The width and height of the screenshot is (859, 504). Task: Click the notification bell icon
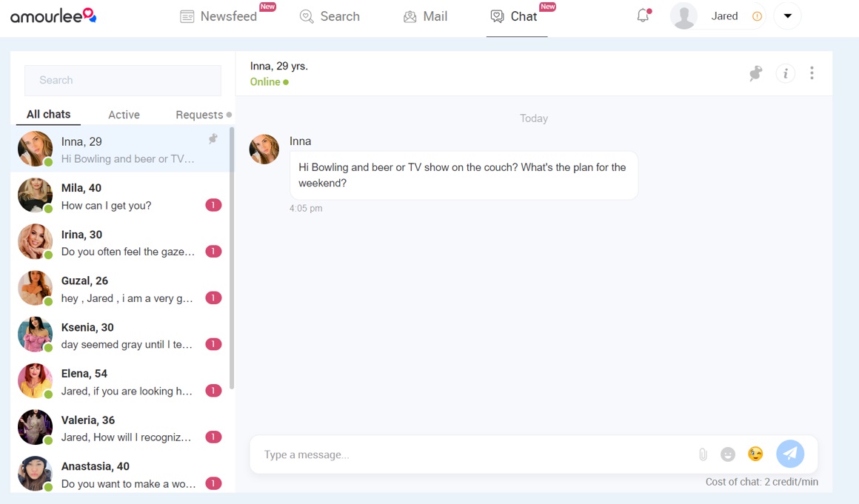643,16
